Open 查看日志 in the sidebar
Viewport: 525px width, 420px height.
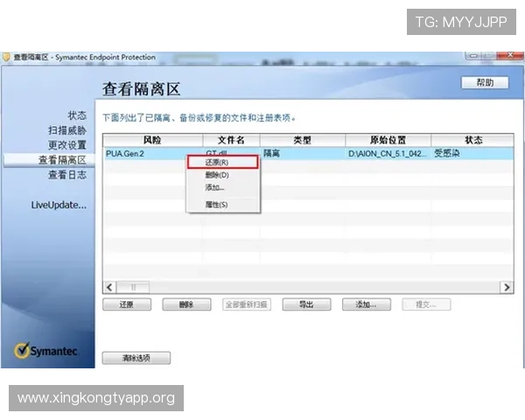[67, 174]
